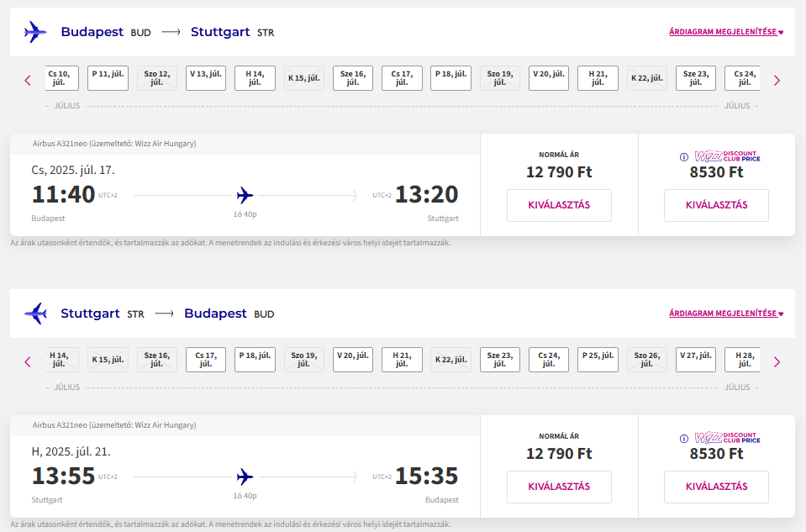
Task: Click the Stuttgart to Budapest airplane icon
Action: pos(35,313)
